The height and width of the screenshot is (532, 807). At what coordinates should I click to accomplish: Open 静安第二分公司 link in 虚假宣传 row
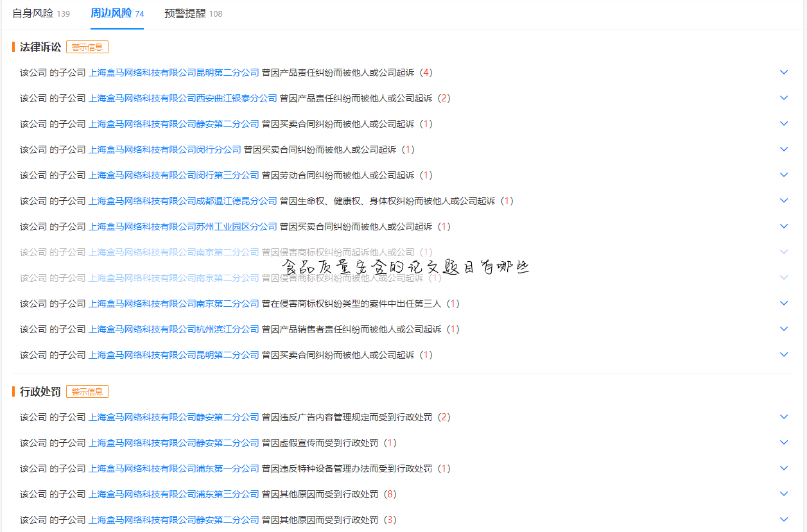coord(174,443)
